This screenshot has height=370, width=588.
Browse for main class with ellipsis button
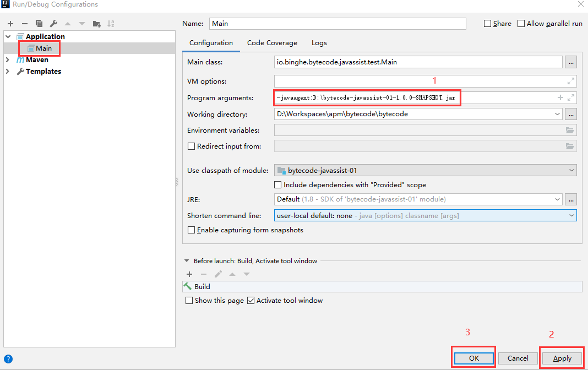point(571,62)
